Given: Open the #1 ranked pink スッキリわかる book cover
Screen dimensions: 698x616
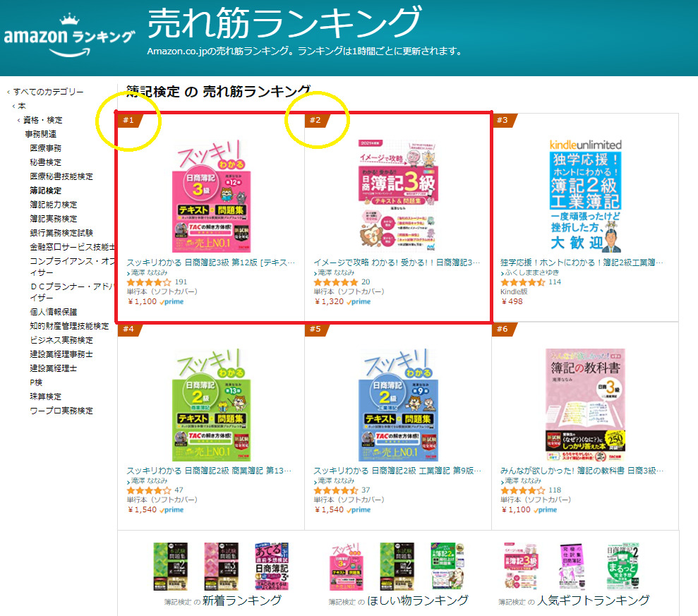Looking at the screenshot, I should pyautogui.click(x=212, y=197).
